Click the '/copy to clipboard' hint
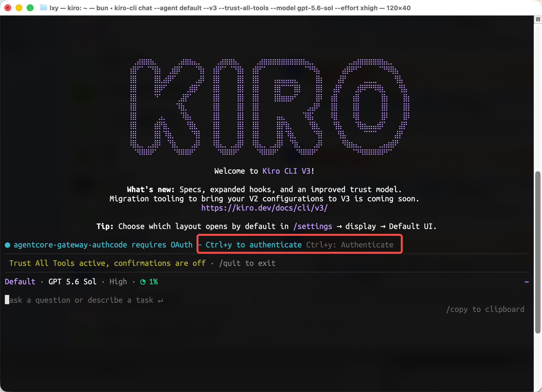Image resolution: width=542 pixels, height=392 pixels. [485, 309]
